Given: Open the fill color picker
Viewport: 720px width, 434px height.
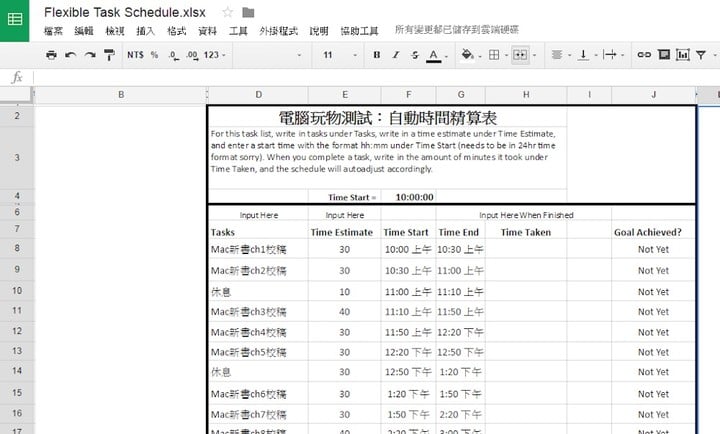Looking at the screenshot, I should click(467, 55).
